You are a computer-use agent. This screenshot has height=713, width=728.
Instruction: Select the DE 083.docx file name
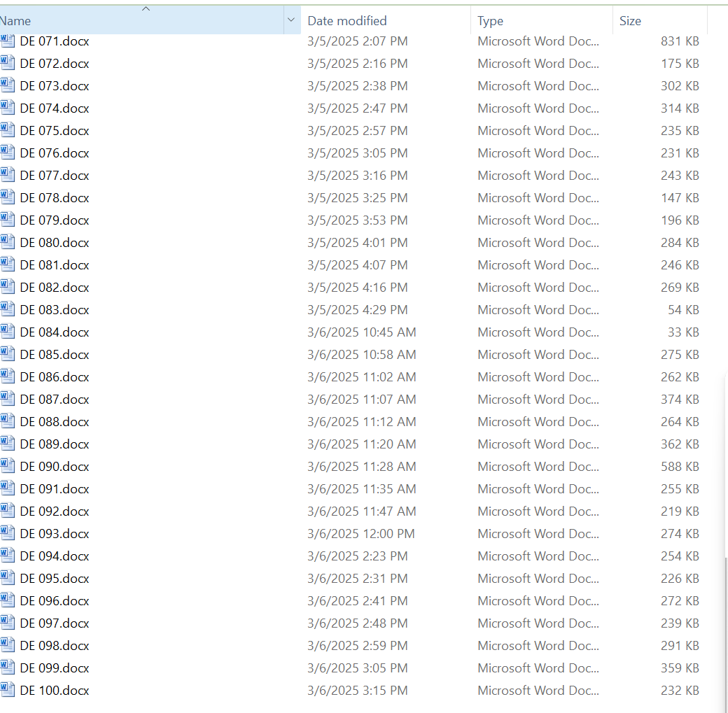point(55,310)
